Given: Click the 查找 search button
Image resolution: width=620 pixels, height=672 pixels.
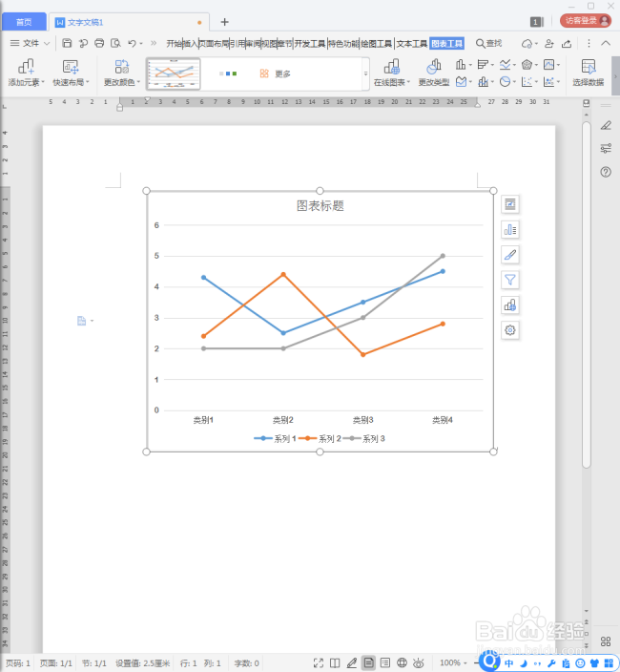Looking at the screenshot, I should tap(489, 43).
